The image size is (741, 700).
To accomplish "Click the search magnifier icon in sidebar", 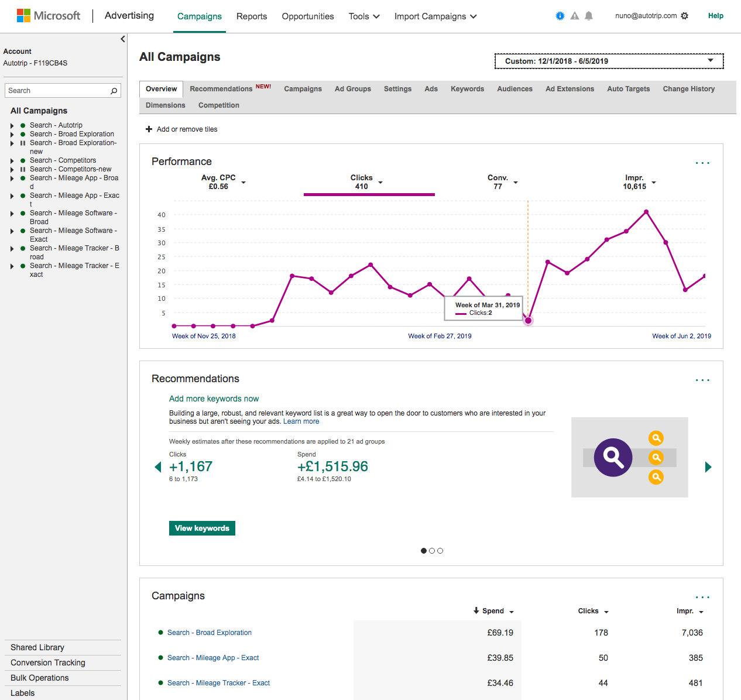I will (114, 91).
